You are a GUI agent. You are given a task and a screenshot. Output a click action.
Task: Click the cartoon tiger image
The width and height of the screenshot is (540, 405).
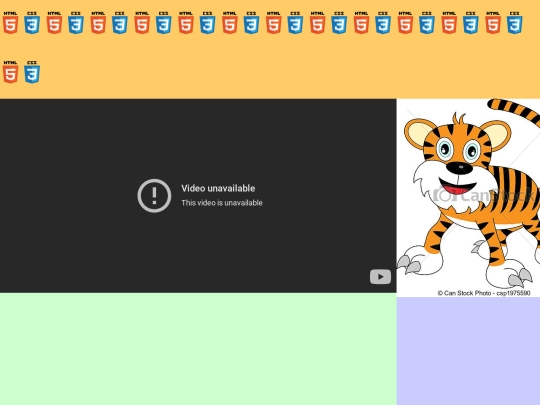point(468,198)
